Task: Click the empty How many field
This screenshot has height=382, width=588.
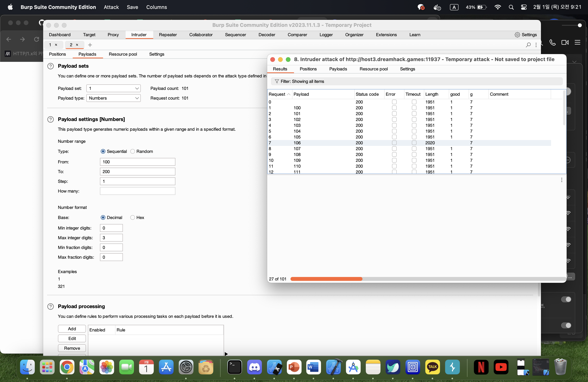Action: tap(137, 191)
